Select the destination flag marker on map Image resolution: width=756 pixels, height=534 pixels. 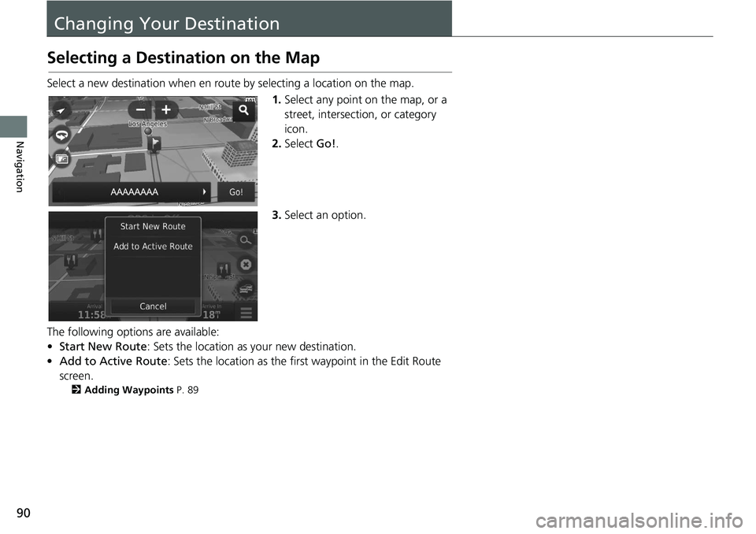point(155,144)
